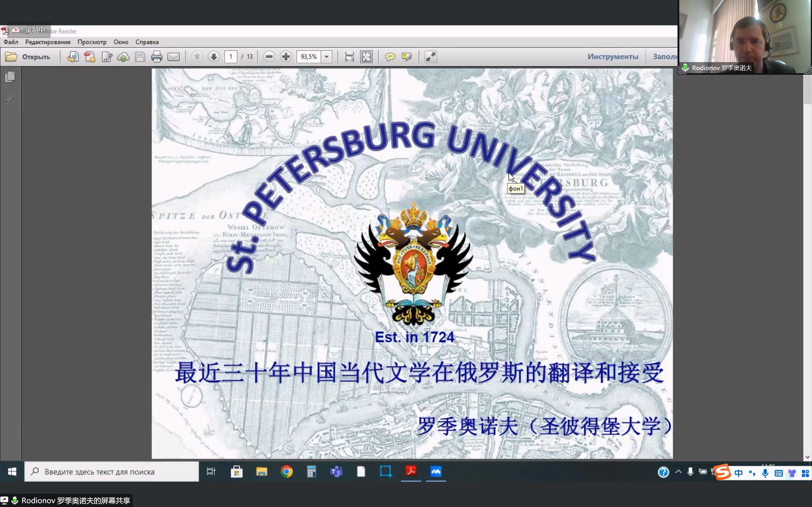Click the print icon in toolbar
812x507 pixels.
coord(156,57)
